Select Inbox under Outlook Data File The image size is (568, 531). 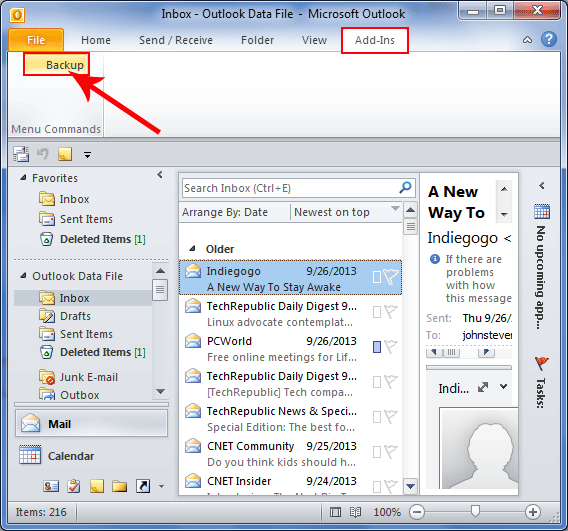[83, 298]
